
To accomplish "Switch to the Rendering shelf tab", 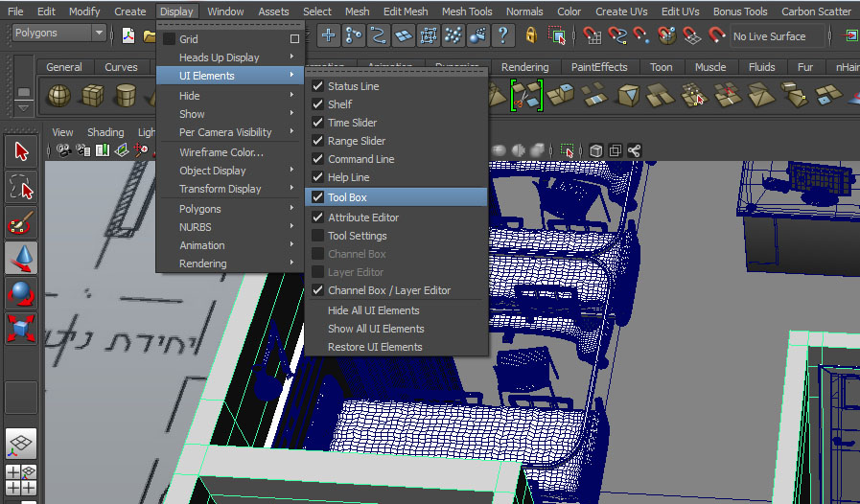I will click(524, 67).
